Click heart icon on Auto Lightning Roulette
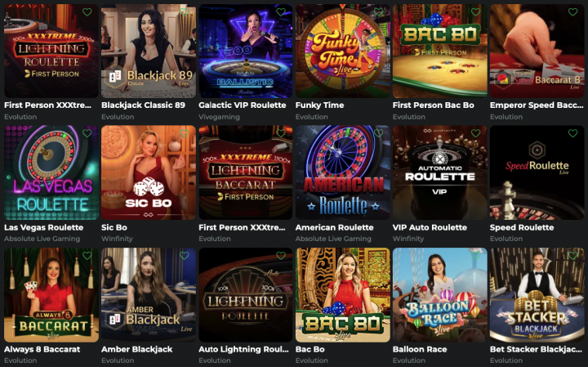Image resolution: width=588 pixels, height=367 pixels. coord(281,256)
